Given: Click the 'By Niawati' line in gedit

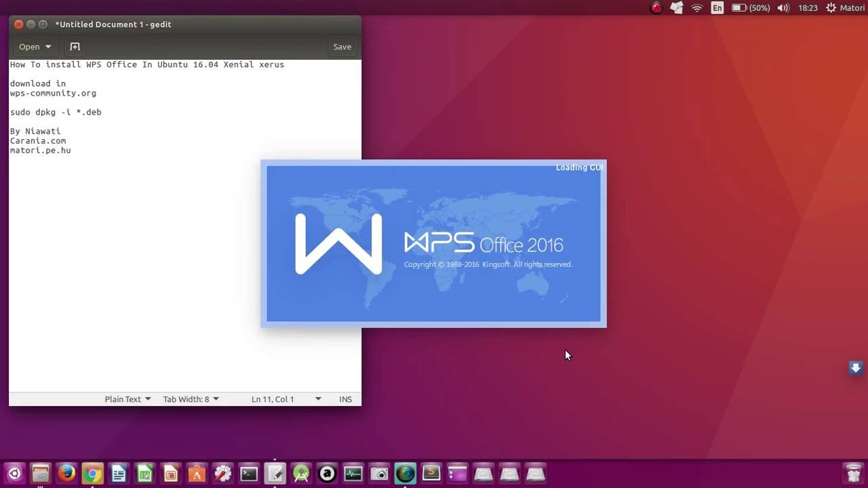Looking at the screenshot, I should coord(35,131).
